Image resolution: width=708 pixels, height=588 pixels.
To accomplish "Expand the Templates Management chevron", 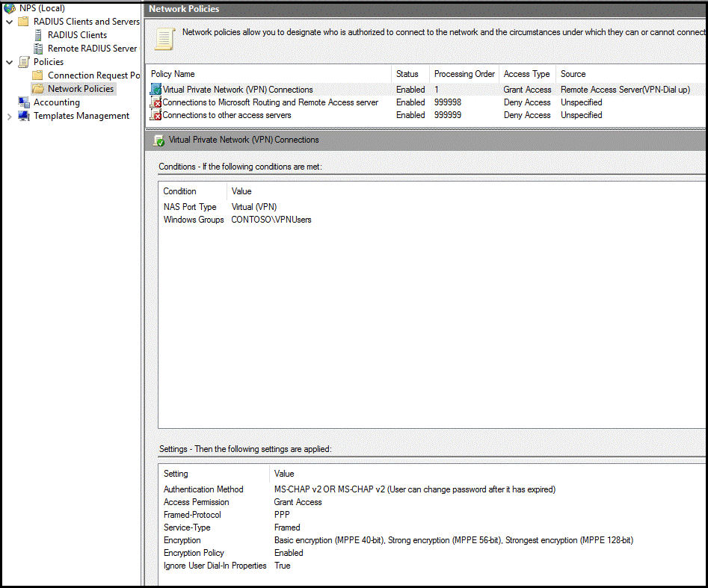I will pyautogui.click(x=10, y=116).
